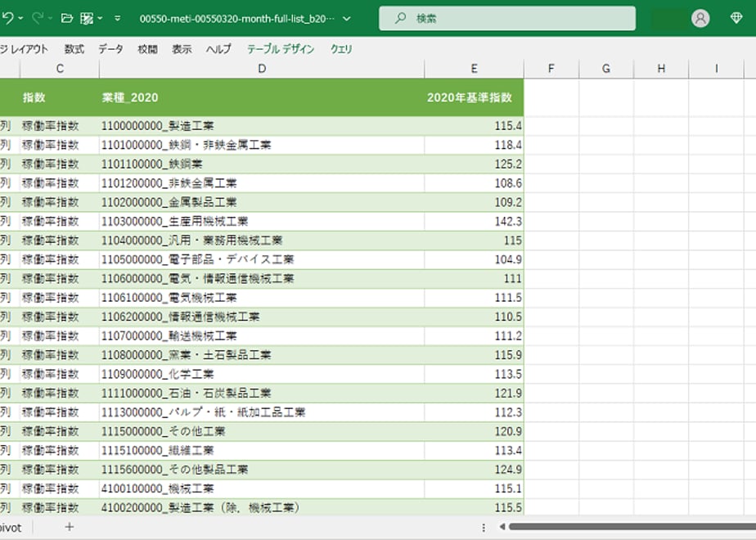This screenshot has height=540, width=756.
Task: Click the 指数 table header cell
Action: pos(59,97)
